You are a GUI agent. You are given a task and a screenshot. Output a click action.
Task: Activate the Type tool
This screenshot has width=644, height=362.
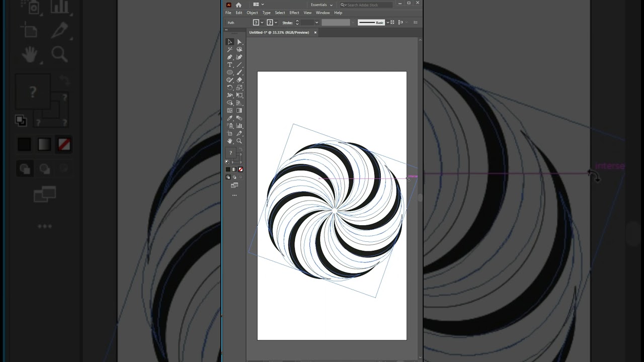tap(230, 65)
